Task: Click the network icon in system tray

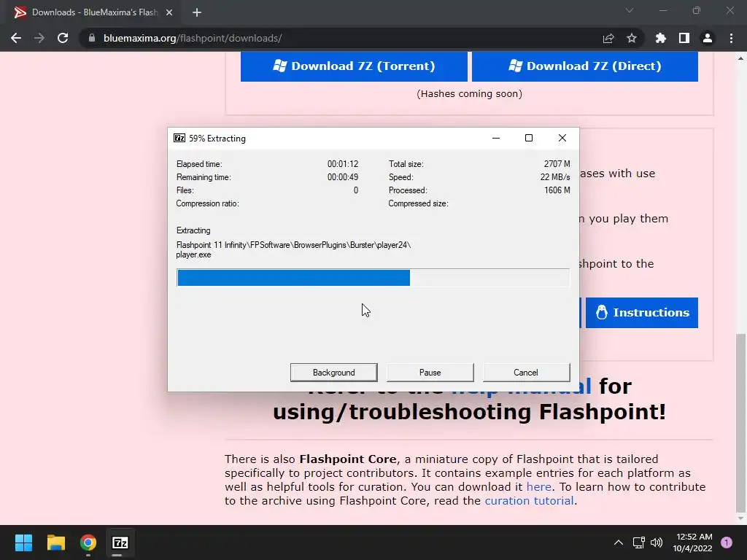Action: [638, 542]
